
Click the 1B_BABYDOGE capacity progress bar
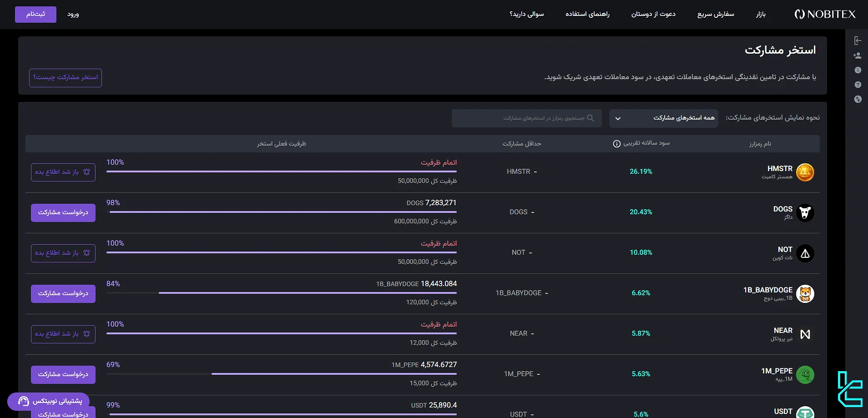coord(282,293)
